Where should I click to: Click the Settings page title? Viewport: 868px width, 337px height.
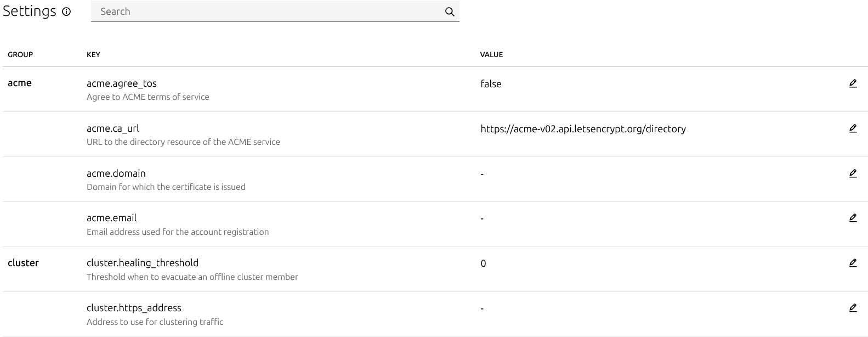(x=30, y=11)
